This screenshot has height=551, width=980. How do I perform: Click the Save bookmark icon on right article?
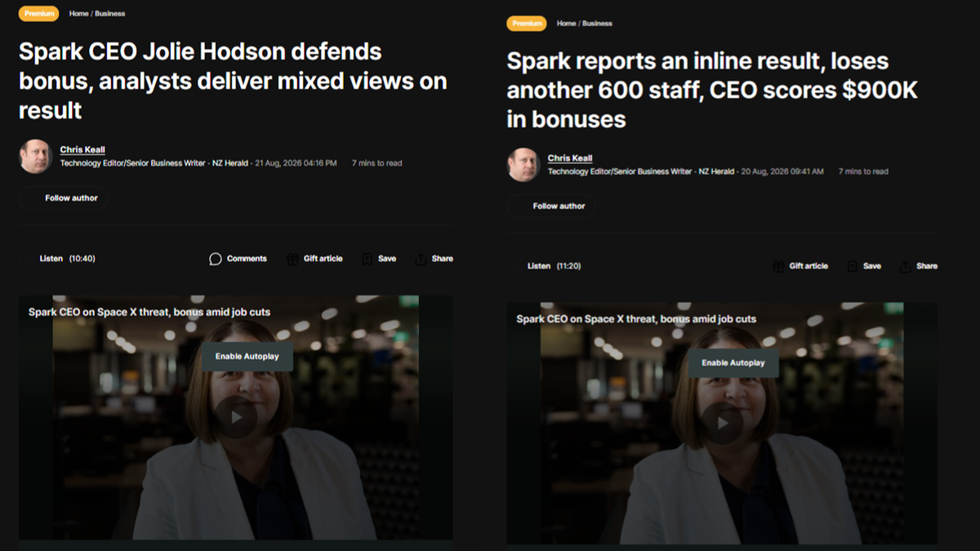point(853,266)
